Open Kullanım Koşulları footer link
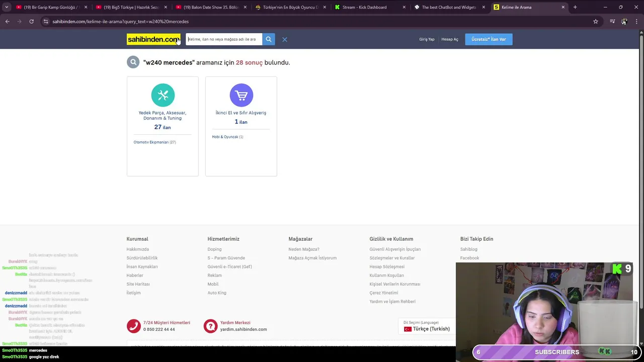 386,276
